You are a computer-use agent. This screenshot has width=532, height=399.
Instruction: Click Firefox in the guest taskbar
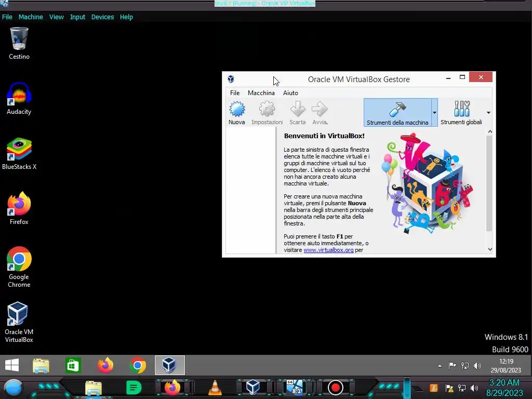coord(105,365)
